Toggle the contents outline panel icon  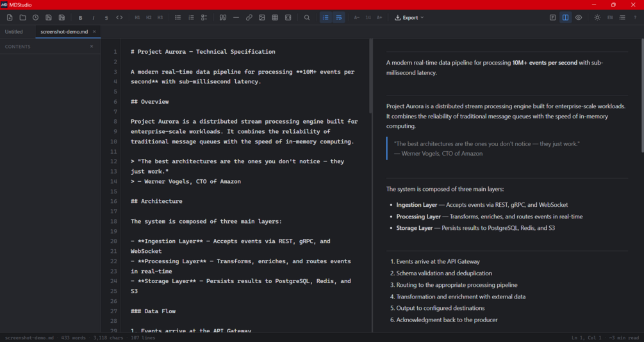(x=623, y=18)
